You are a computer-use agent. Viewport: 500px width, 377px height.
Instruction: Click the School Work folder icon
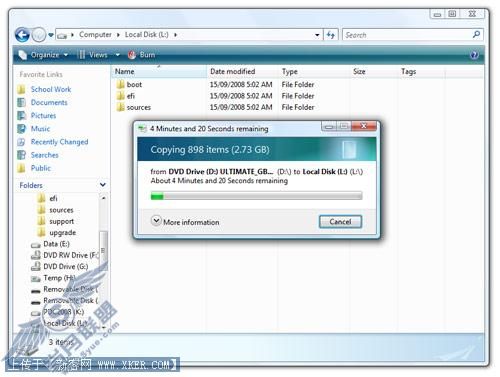pyautogui.click(x=21, y=89)
